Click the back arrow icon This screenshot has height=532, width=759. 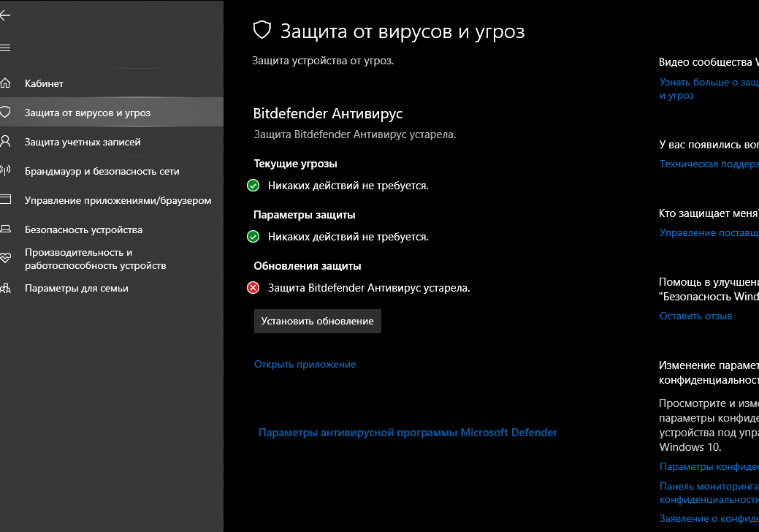tap(5, 15)
